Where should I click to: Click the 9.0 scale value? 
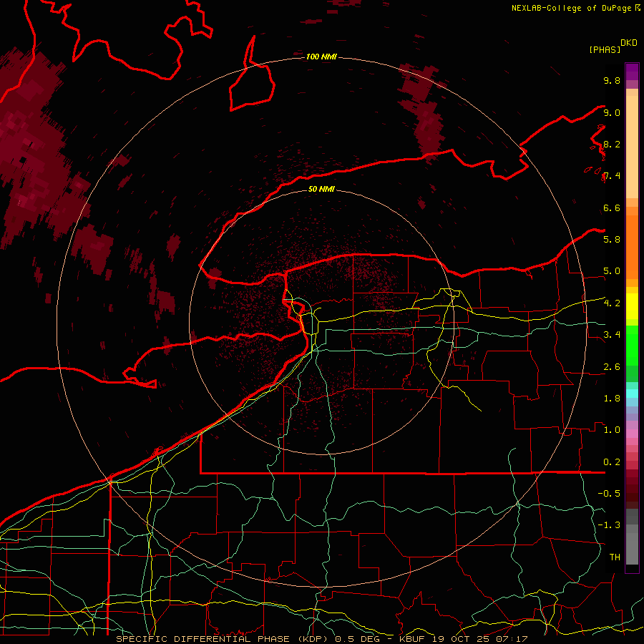[x=612, y=112]
